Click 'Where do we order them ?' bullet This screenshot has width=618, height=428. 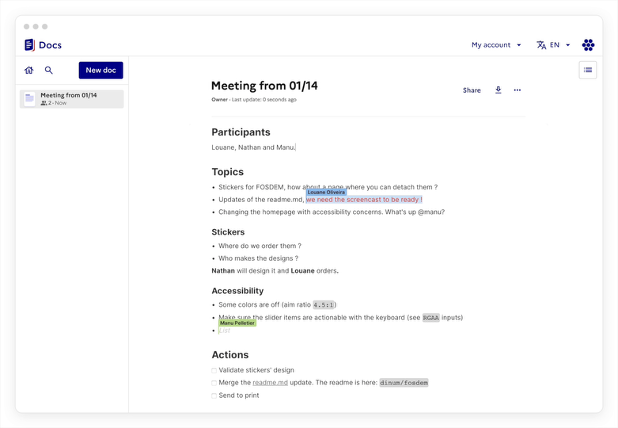260,246
